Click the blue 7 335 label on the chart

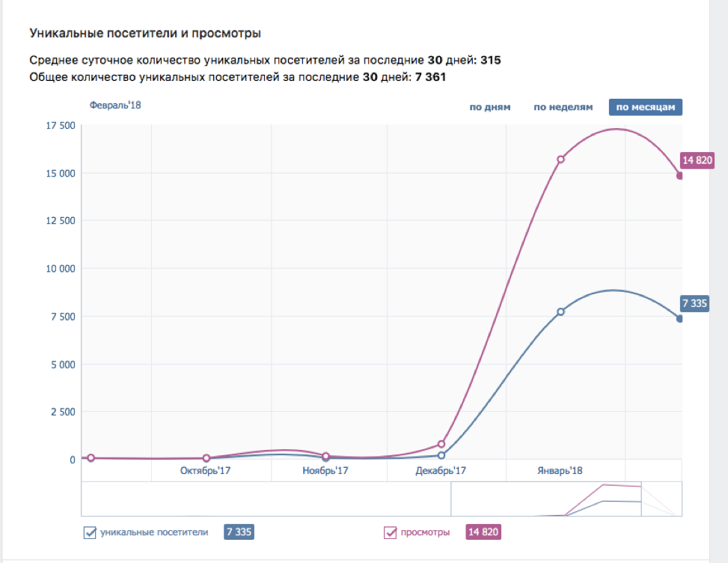coord(695,303)
